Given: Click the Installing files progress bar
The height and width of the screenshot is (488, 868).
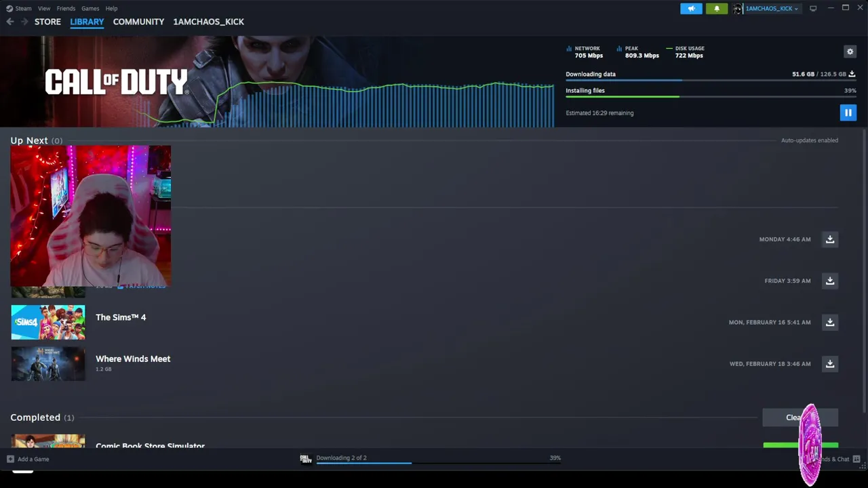Looking at the screenshot, I should (711, 97).
